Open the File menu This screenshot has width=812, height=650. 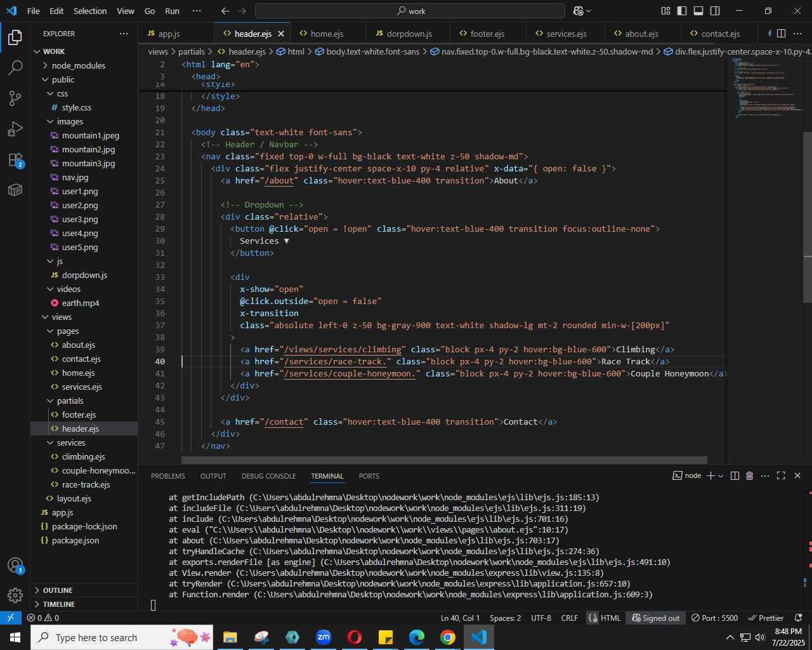[34, 11]
